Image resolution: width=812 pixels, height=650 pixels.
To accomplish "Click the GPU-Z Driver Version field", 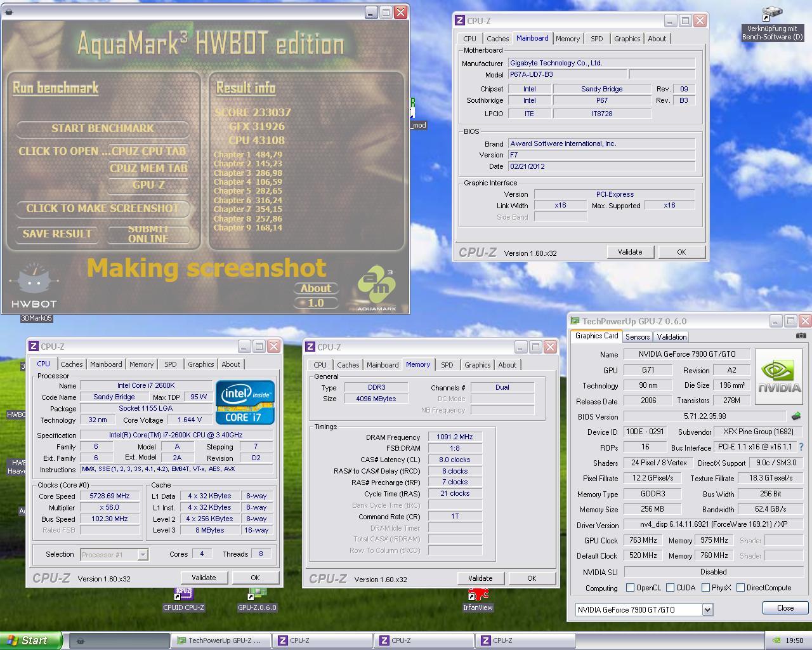I will point(713,525).
